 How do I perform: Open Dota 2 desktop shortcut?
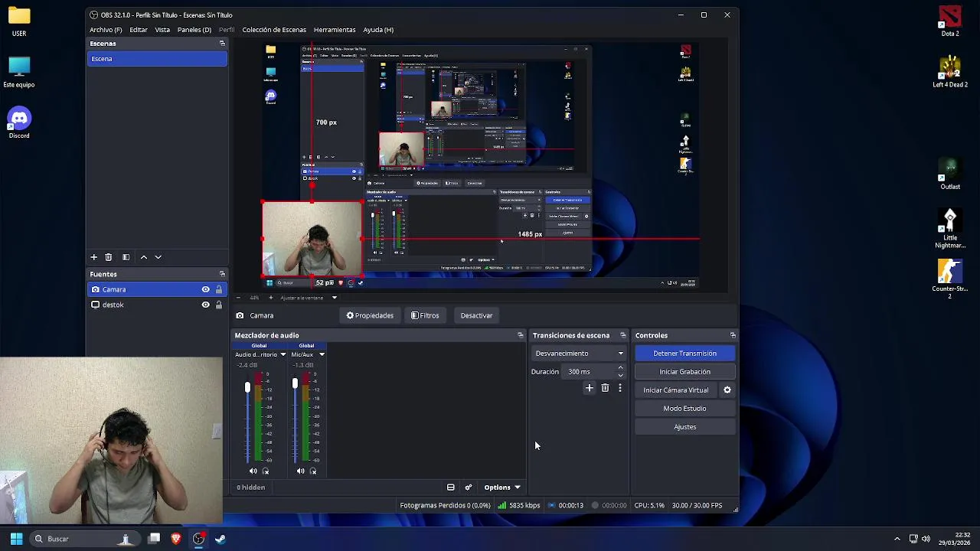[x=950, y=21]
